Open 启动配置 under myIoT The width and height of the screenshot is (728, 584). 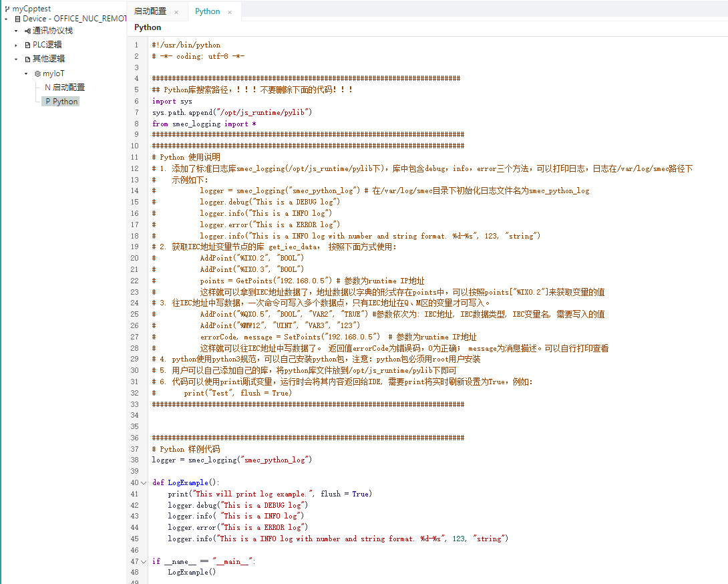tap(69, 88)
